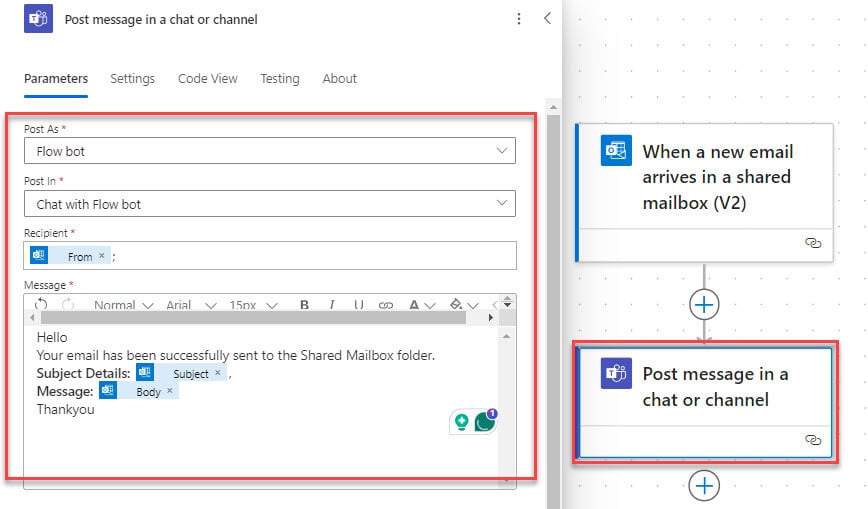Toggle bold formatting in message editor
The image size is (868, 509).
[304, 305]
